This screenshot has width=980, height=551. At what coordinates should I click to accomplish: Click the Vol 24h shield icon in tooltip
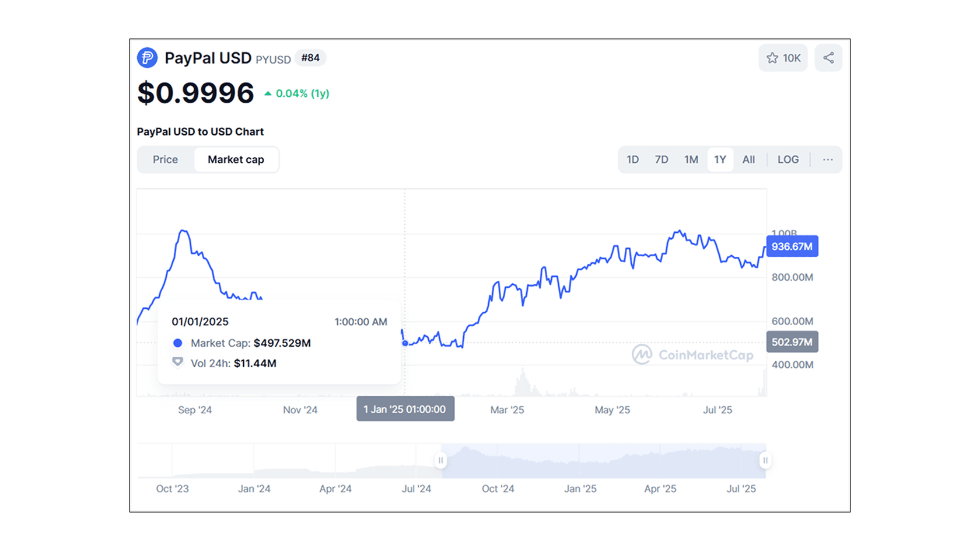(178, 362)
